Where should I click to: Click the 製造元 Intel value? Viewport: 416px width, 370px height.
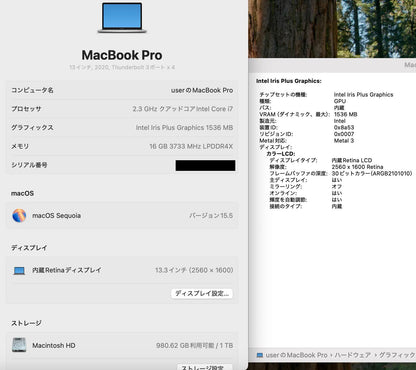point(340,121)
